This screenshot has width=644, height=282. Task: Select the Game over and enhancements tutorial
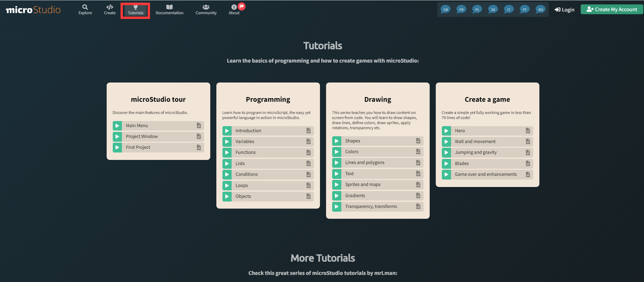coord(486,174)
